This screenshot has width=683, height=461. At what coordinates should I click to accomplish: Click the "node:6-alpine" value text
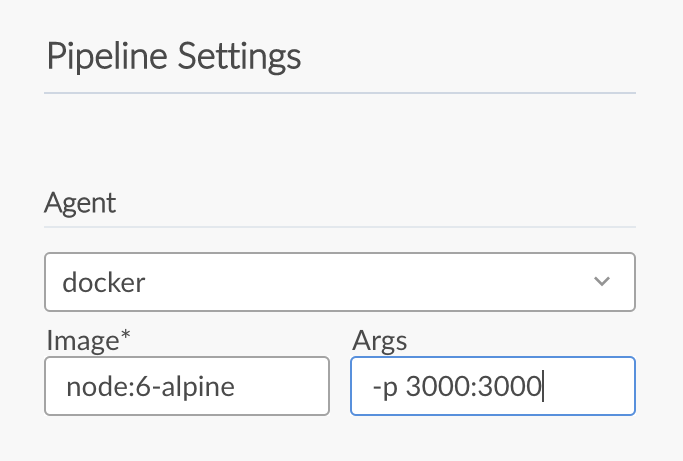[x=150, y=386]
